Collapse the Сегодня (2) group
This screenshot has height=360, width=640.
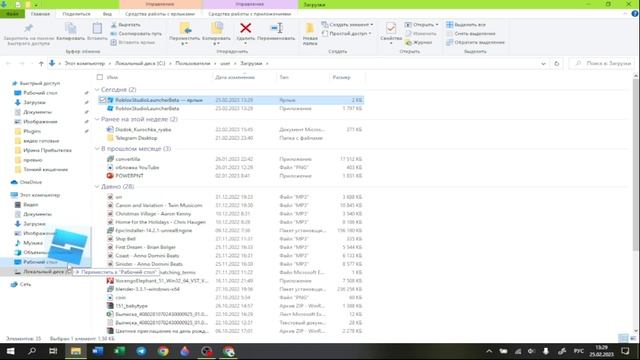coord(97,90)
